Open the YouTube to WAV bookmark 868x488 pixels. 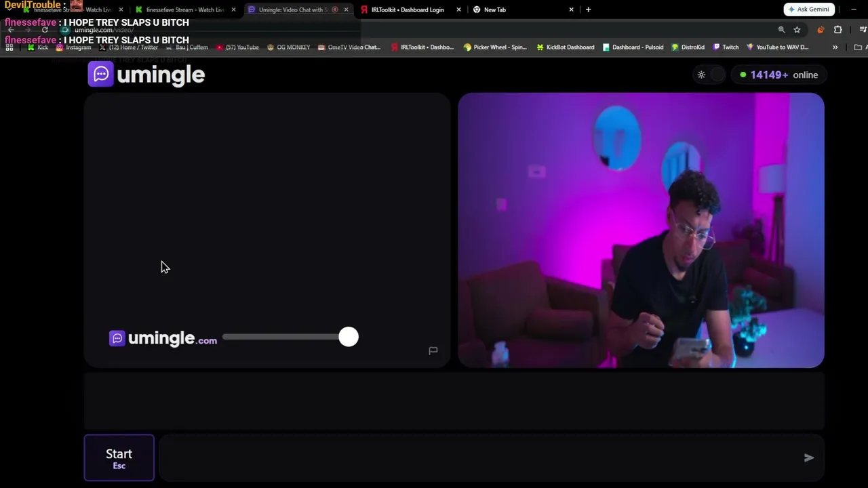click(x=778, y=47)
